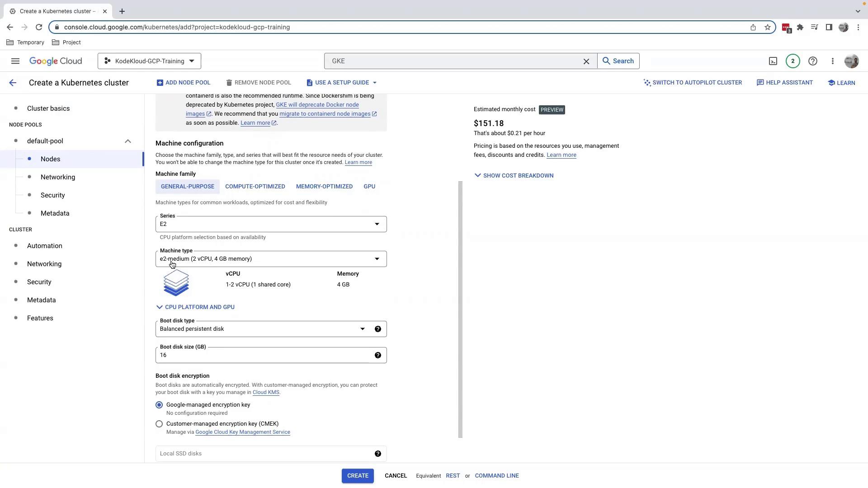Select Customer-managed encryption key (CMEK) option

point(159,424)
